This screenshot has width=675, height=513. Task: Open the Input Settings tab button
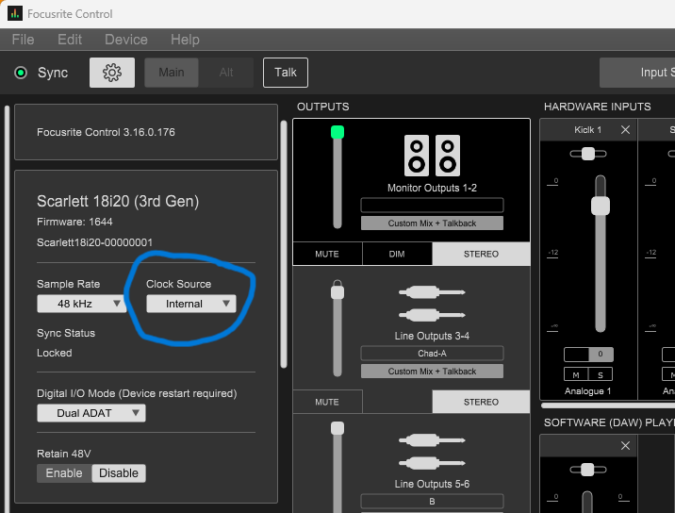click(x=637, y=72)
